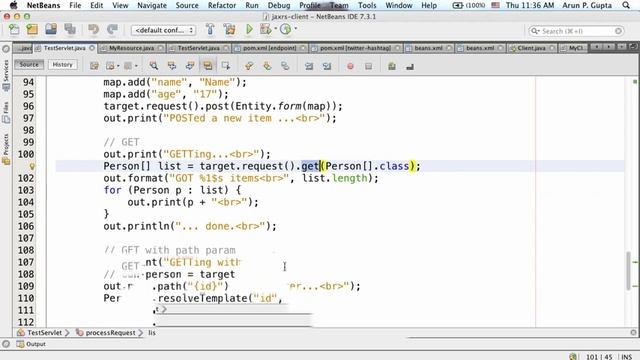Click the Find Selection magnifier icon
The width and height of the screenshot is (640, 360).
click(153, 66)
